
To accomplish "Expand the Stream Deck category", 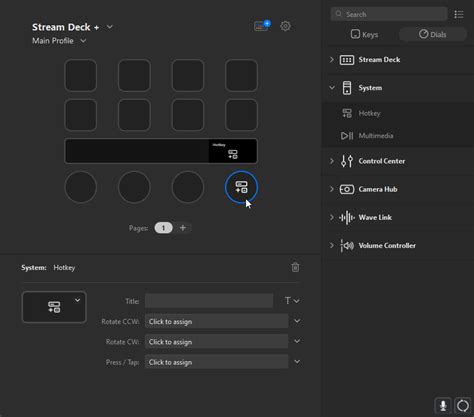I will [332, 60].
